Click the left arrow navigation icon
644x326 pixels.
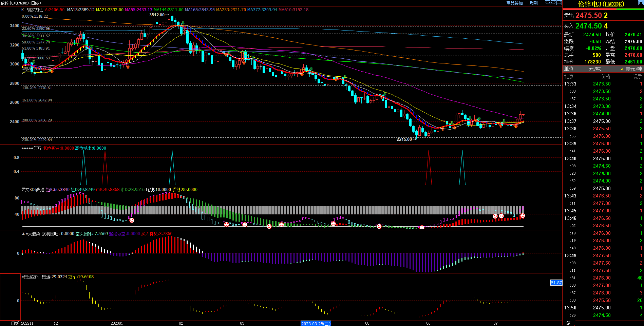point(547,3)
